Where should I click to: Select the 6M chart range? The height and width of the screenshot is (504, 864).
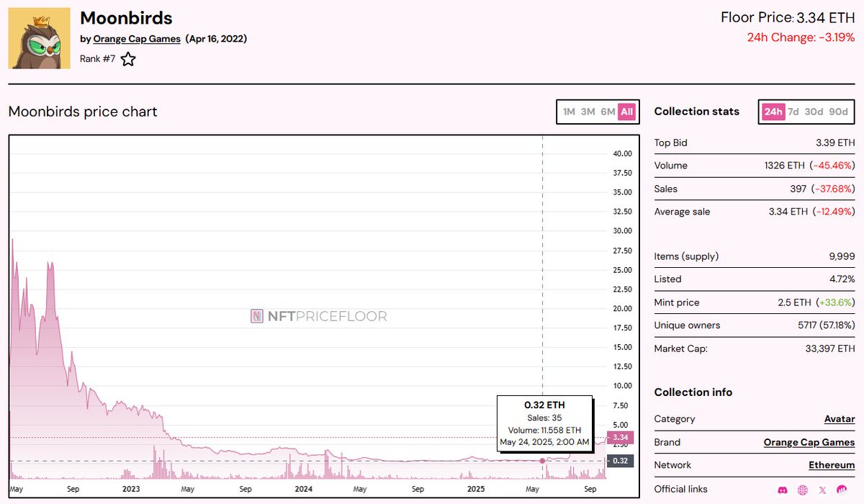[x=608, y=112]
